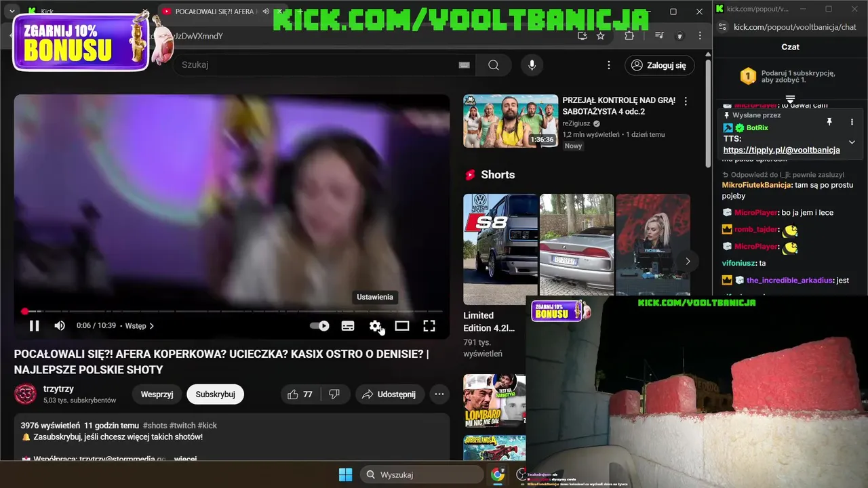
Task: Click the the_incredible_arkadius username
Action: [789, 280]
